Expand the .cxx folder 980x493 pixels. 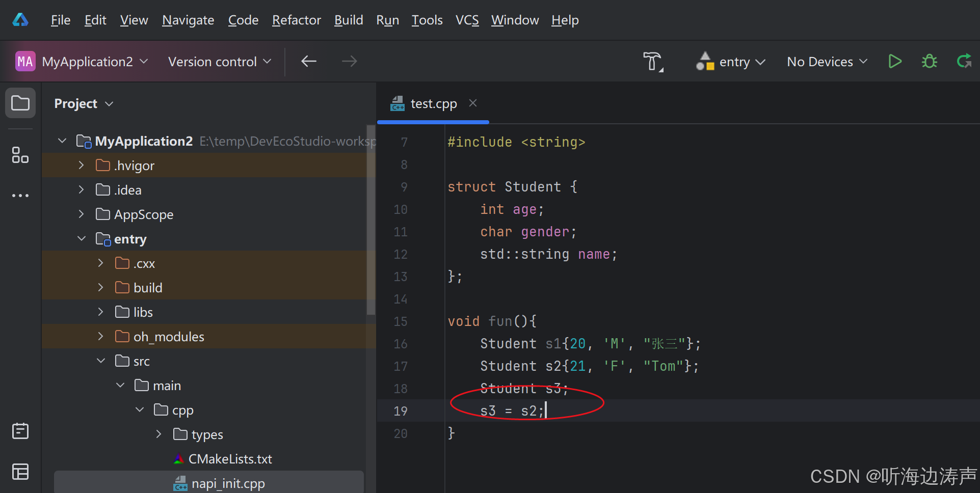click(x=101, y=263)
